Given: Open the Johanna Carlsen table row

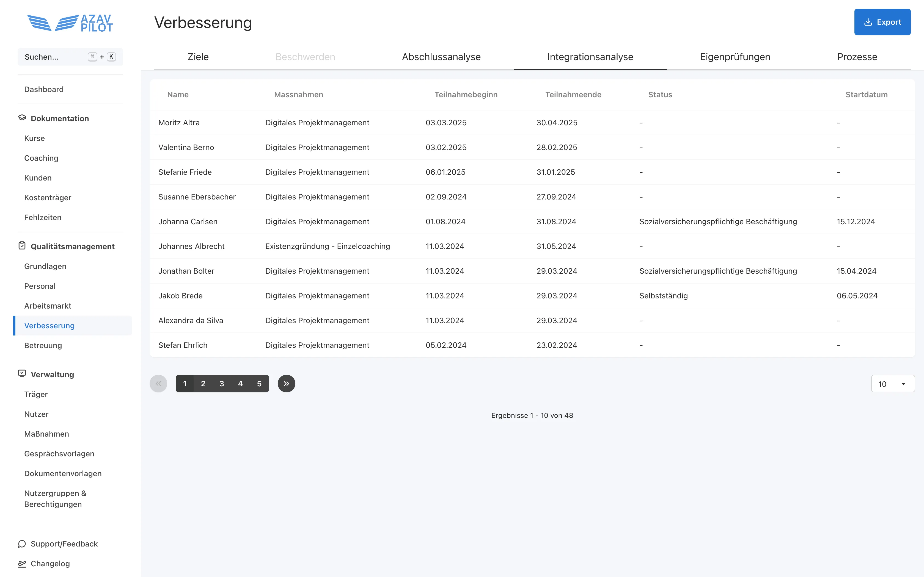Looking at the screenshot, I should tap(188, 222).
